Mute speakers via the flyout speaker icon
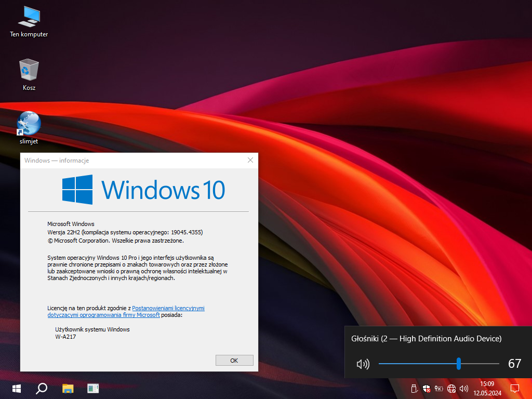This screenshot has width=532, height=399. point(363,364)
